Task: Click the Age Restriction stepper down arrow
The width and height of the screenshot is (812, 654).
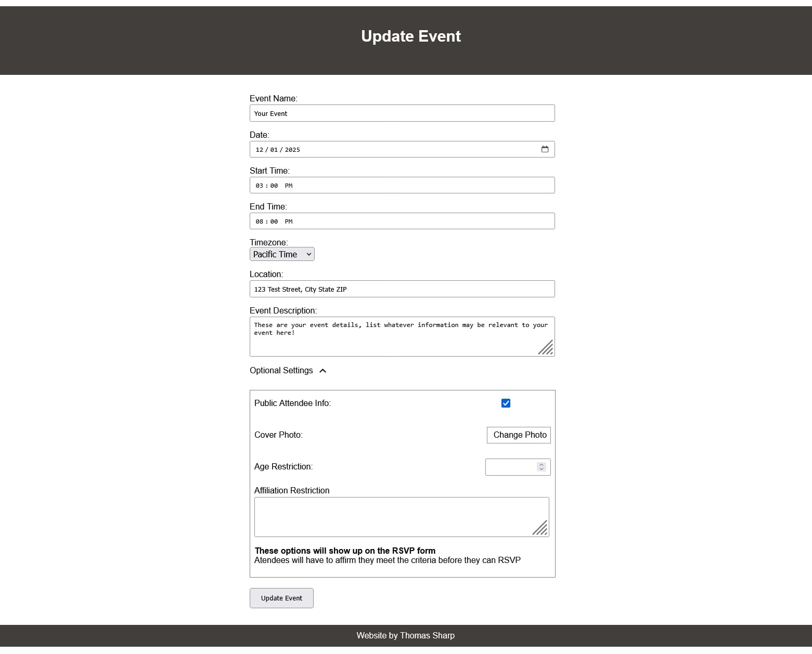Action: [542, 469]
